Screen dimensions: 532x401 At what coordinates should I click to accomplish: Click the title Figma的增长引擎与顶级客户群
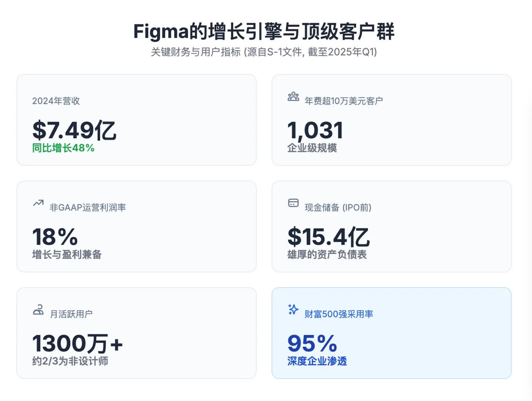pos(264,32)
